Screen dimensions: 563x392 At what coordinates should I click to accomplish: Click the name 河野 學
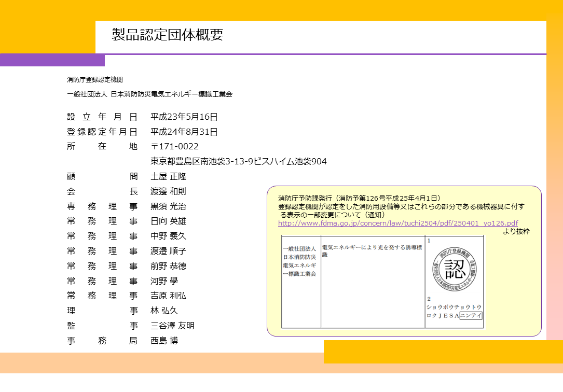pyautogui.click(x=164, y=281)
